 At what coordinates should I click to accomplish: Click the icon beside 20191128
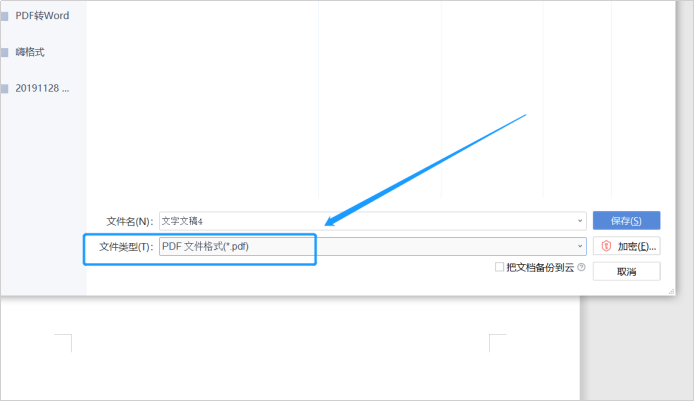tap(5, 89)
